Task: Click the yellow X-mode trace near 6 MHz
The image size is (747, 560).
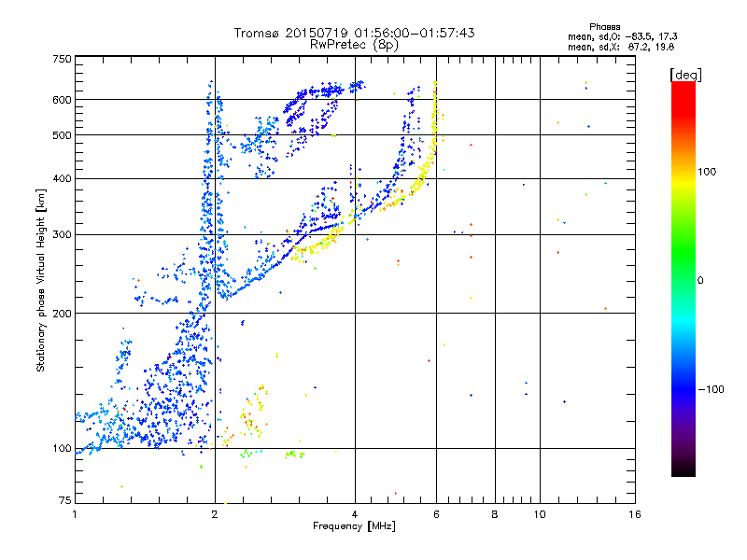Action: pos(434,124)
